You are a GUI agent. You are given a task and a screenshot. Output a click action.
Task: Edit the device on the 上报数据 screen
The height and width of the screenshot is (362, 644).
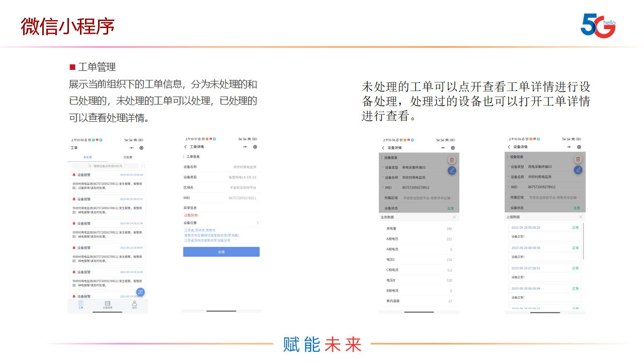click(578, 169)
